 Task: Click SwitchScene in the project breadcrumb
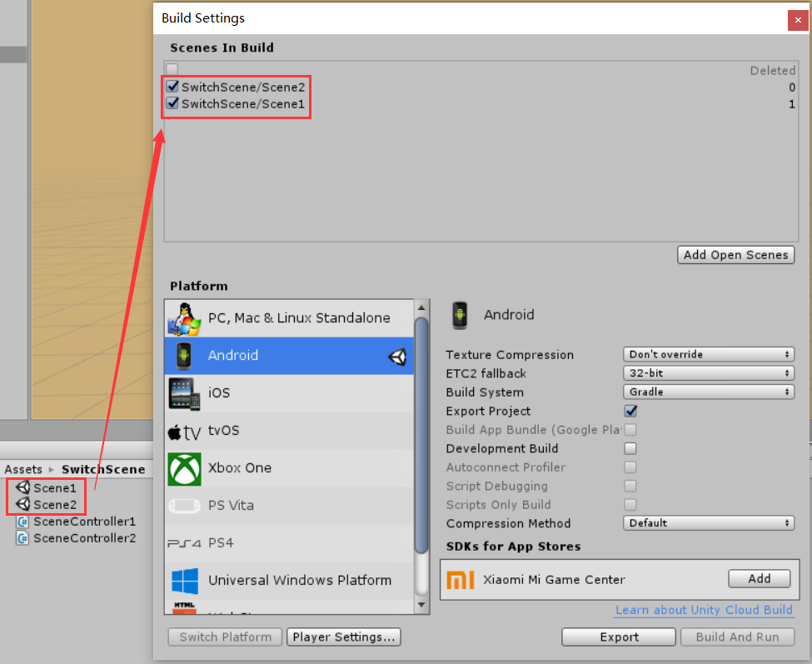103,469
